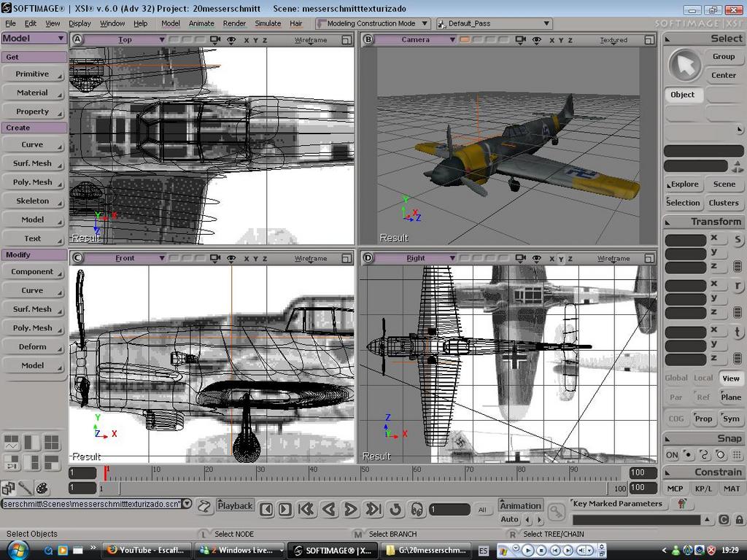
Task: Enable Local transform mode
Action: 703,378
